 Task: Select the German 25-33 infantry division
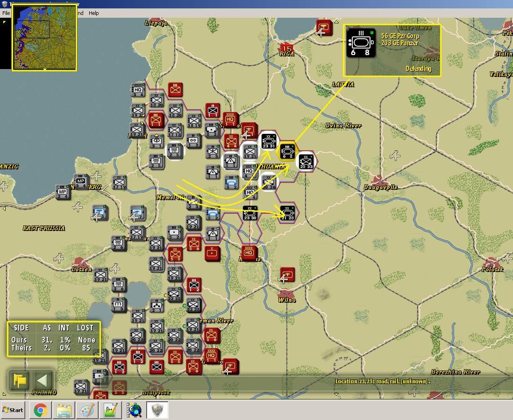click(x=306, y=161)
